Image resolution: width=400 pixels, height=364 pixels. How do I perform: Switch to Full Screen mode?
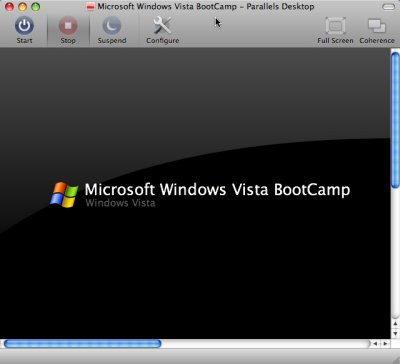(335, 26)
